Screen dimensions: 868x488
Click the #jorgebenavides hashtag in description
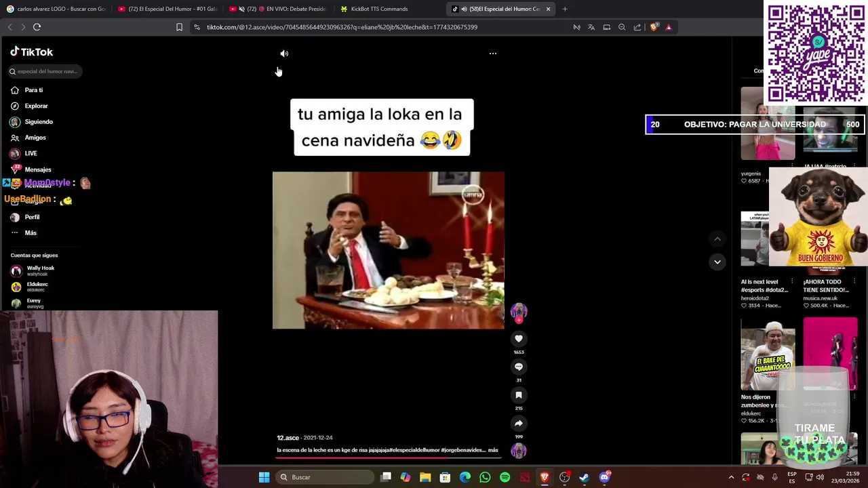463,450
